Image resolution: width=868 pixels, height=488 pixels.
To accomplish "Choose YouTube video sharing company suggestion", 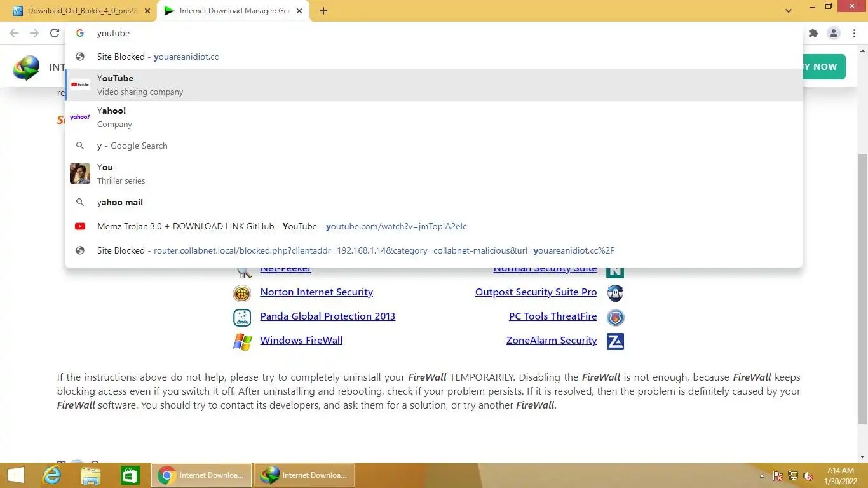I will pyautogui.click(x=434, y=85).
